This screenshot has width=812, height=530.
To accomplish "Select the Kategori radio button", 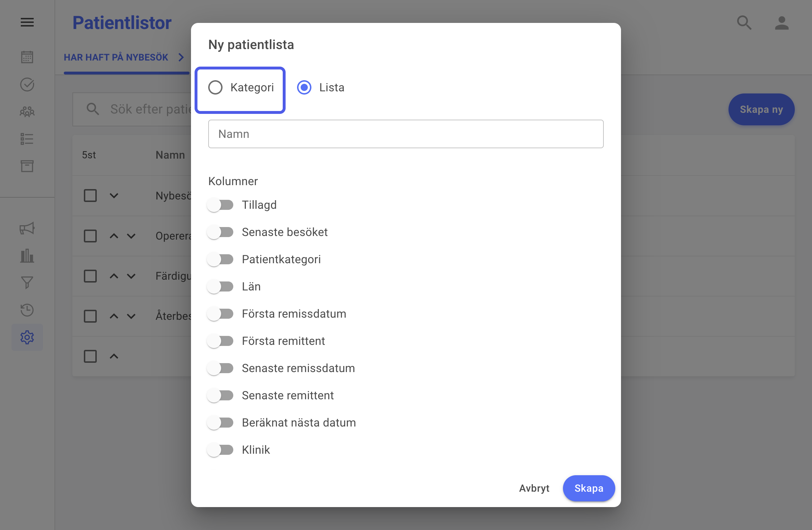I will pyautogui.click(x=215, y=87).
